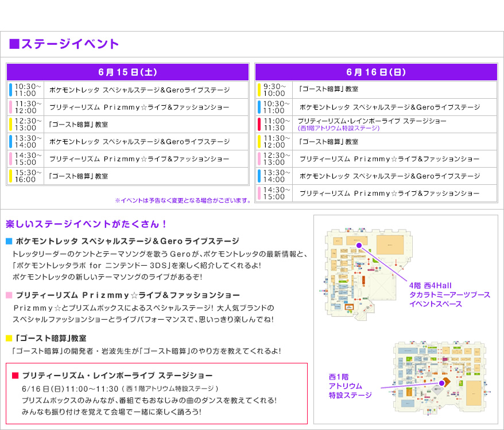
Task: Click the purple square beside ステージイベント heading
Action: point(15,44)
